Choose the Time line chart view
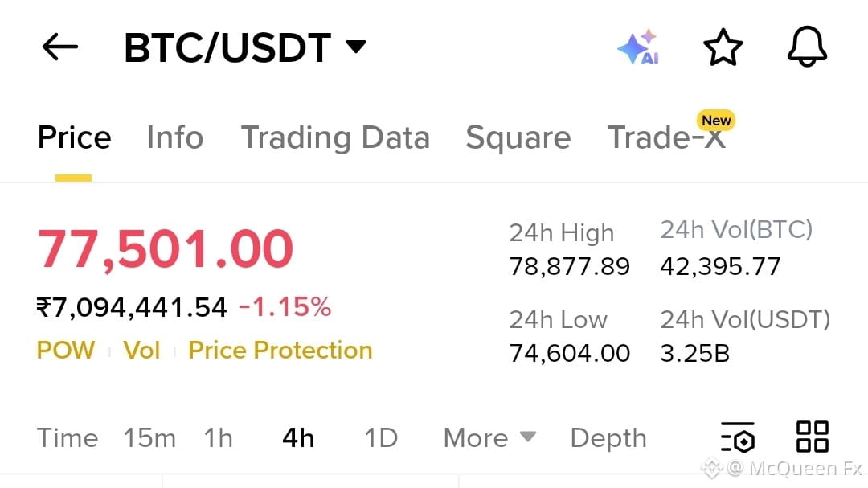868x488 pixels. pos(68,438)
